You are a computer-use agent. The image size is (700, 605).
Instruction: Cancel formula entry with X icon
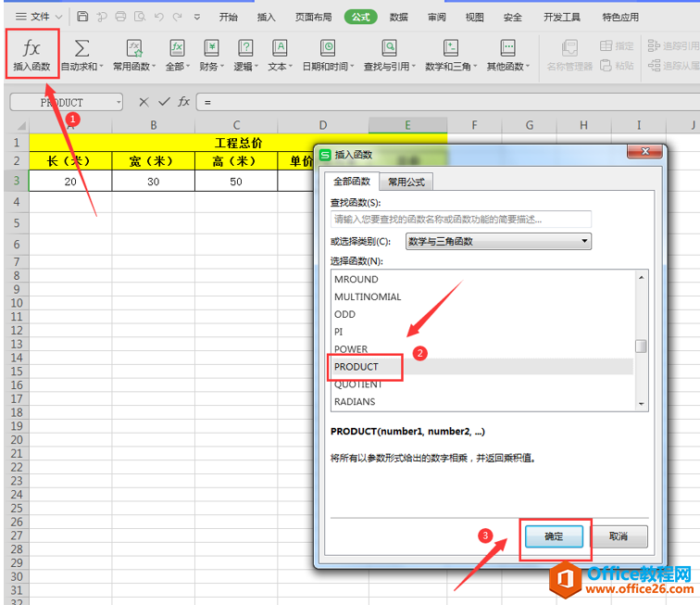pos(144,102)
